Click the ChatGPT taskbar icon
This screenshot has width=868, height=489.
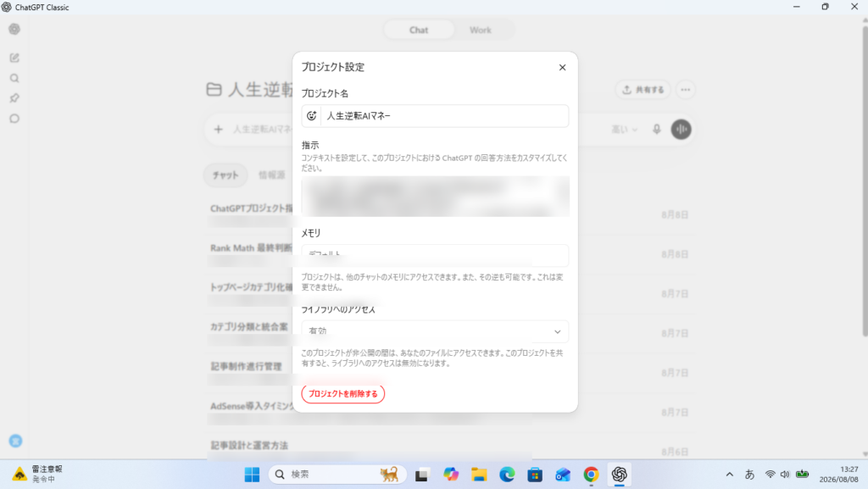(x=619, y=475)
